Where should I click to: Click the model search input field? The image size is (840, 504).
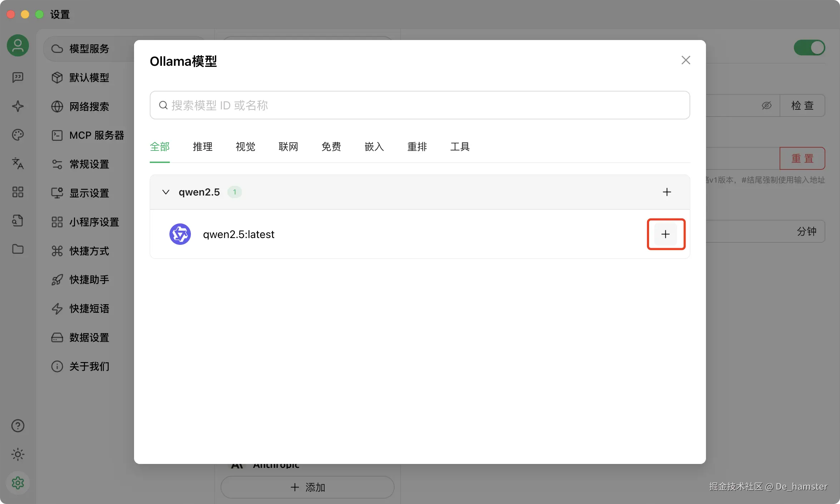pyautogui.click(x=420, y=105)
